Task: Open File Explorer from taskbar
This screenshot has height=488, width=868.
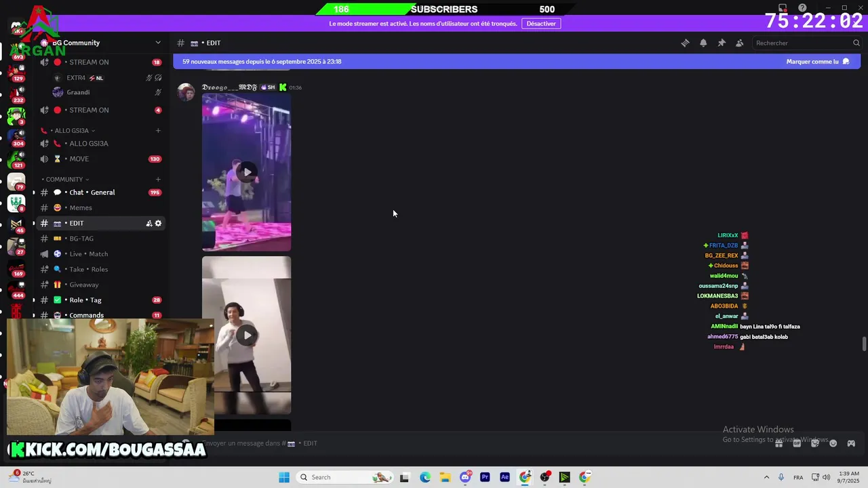Action: [x=445, y=477]
